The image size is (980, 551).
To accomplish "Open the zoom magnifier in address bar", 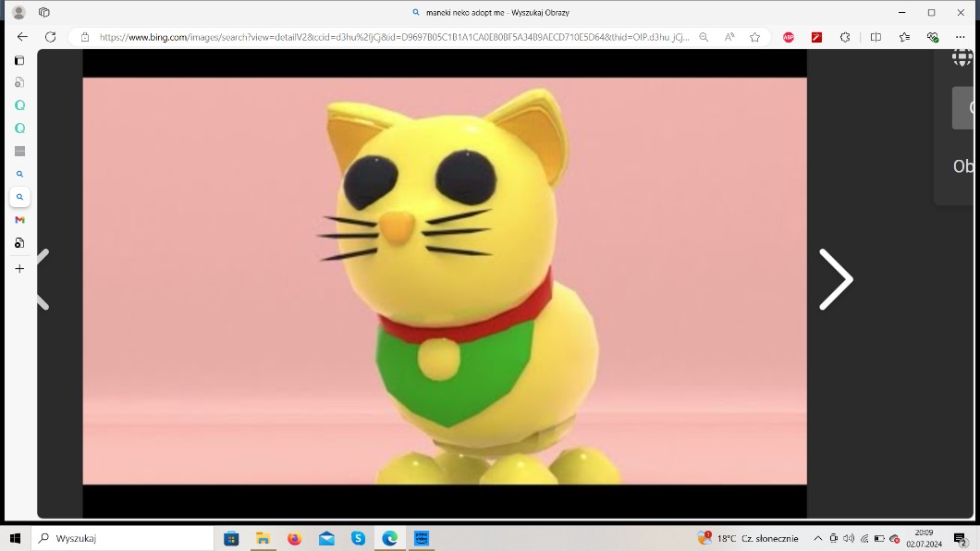I will (704, 37).
